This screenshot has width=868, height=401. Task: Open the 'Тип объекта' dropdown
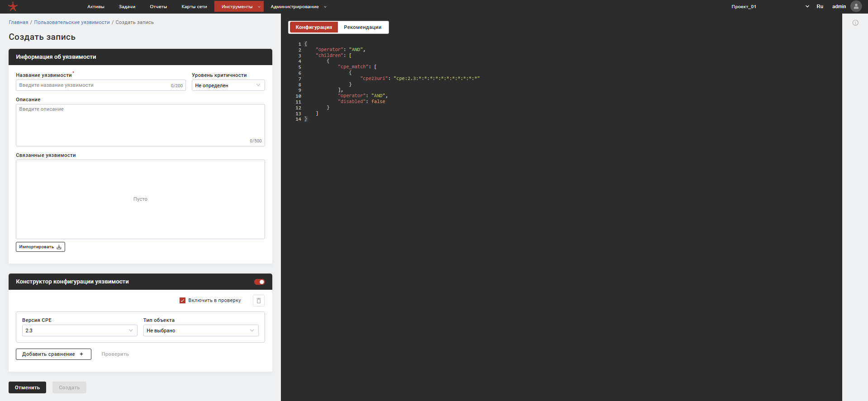click(201, 330)
